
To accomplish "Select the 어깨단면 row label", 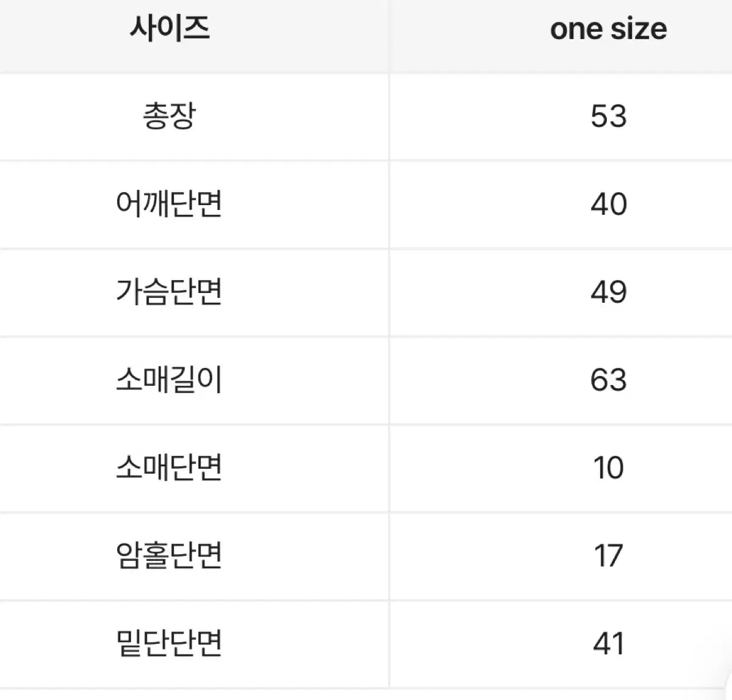I will tap(169, 204).
